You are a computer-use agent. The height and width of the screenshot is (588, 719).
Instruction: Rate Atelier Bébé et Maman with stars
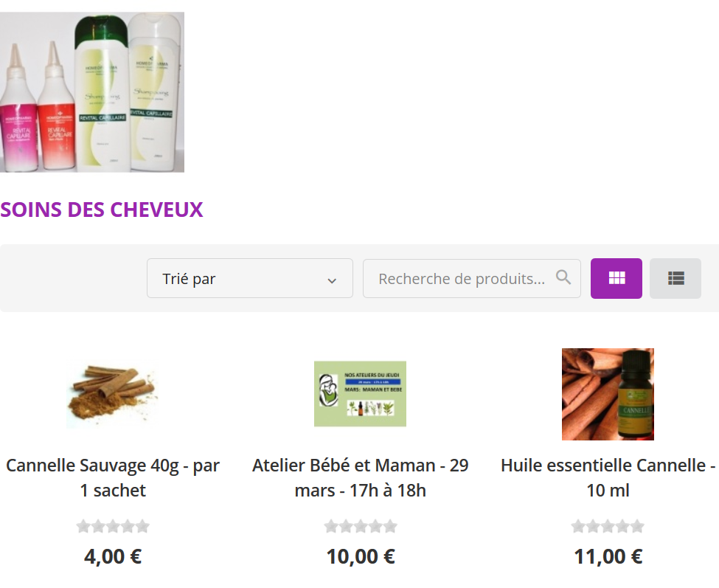[361, 526]
